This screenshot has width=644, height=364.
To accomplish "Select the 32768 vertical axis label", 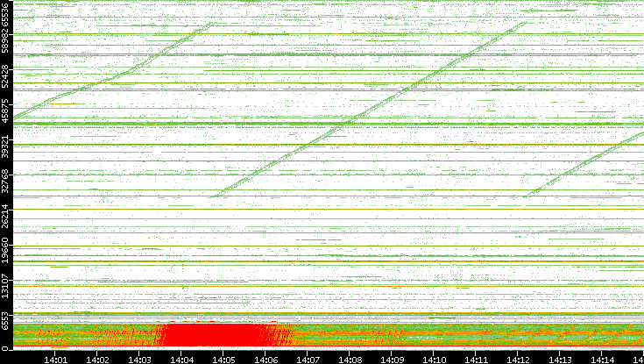I will tap(6, 181).
